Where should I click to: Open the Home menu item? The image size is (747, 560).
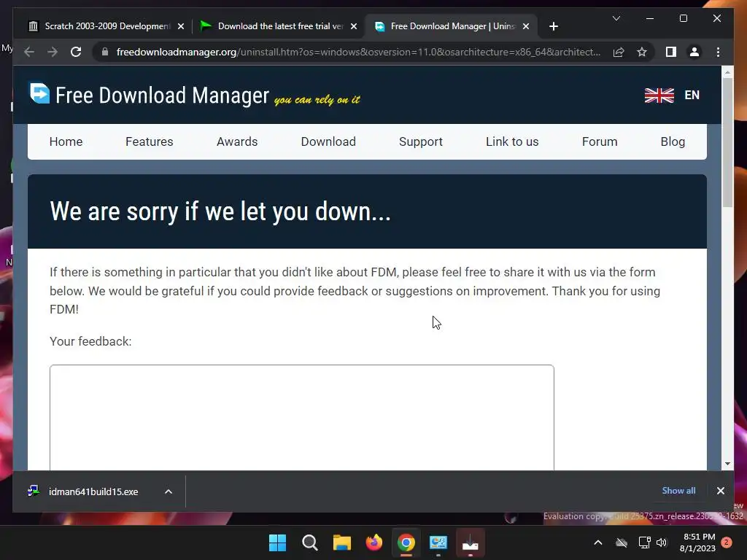(66, 142)
